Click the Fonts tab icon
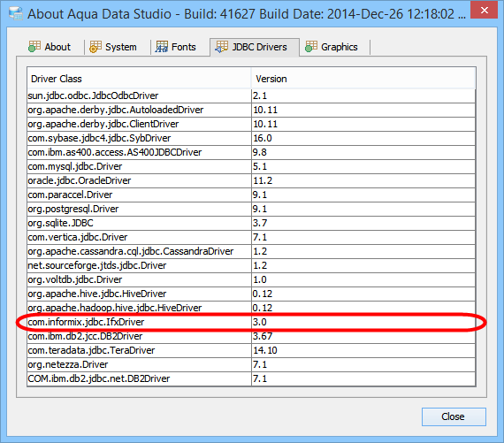 pos(162,47)
